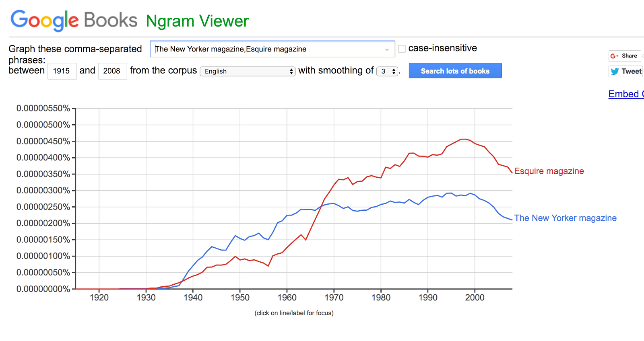This screenshot has width=644, height=341.
Task: Enable the case-insensitive checkbox
Action: pos(402,49)
